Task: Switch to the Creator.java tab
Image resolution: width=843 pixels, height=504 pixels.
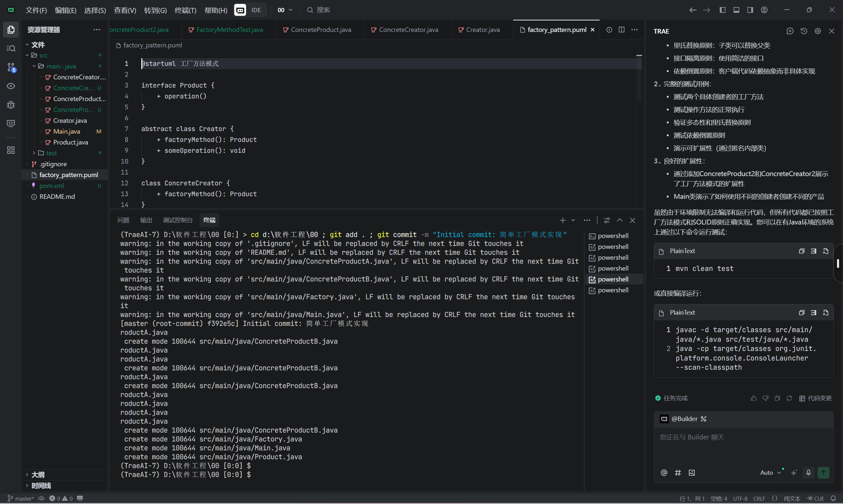Action: click(x=482, y=30)
